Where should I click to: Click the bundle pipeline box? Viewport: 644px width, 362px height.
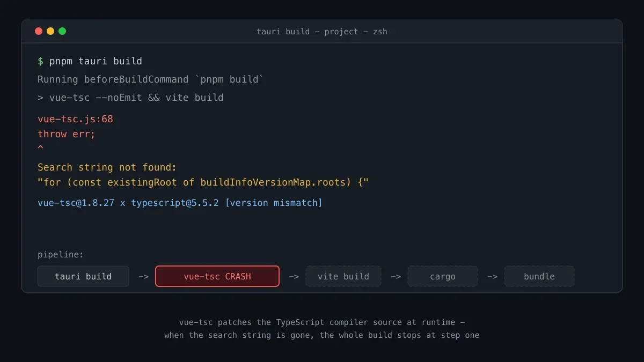tap(539, 276)
